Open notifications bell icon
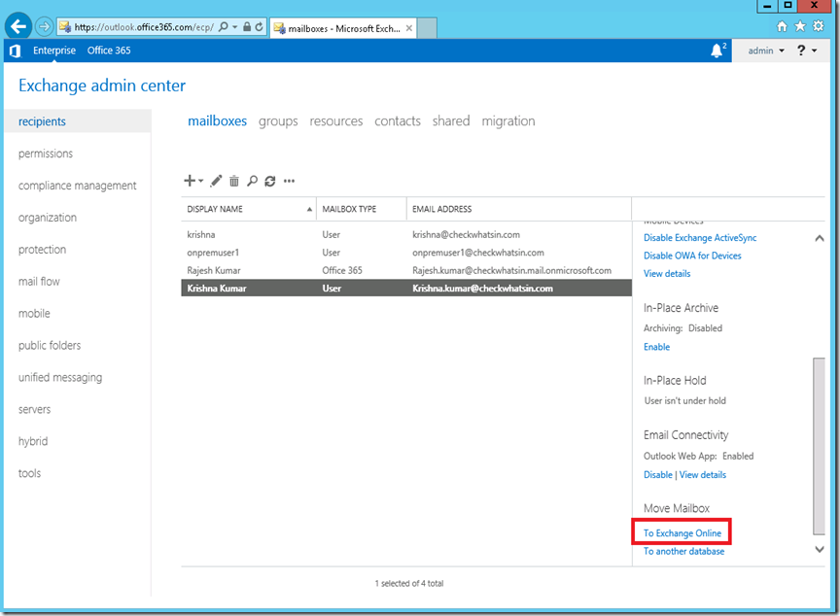The height and width of the screenshot is (616, 840). tap(717, 51)
